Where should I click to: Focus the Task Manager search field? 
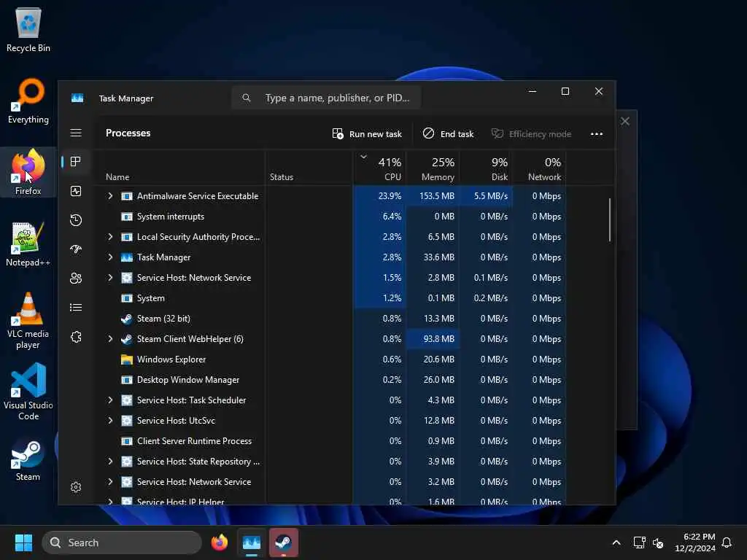point(326,98)
